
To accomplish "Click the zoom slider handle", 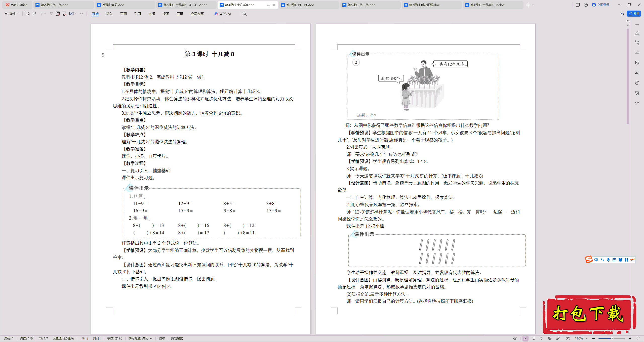I will (x=612, y=338).
